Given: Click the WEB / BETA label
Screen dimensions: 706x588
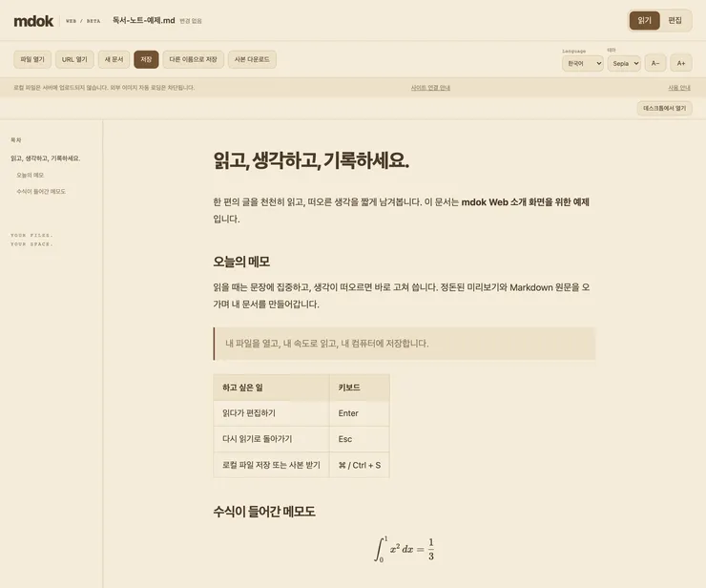Looking at the screenshot, I should (x=83, y=21).
